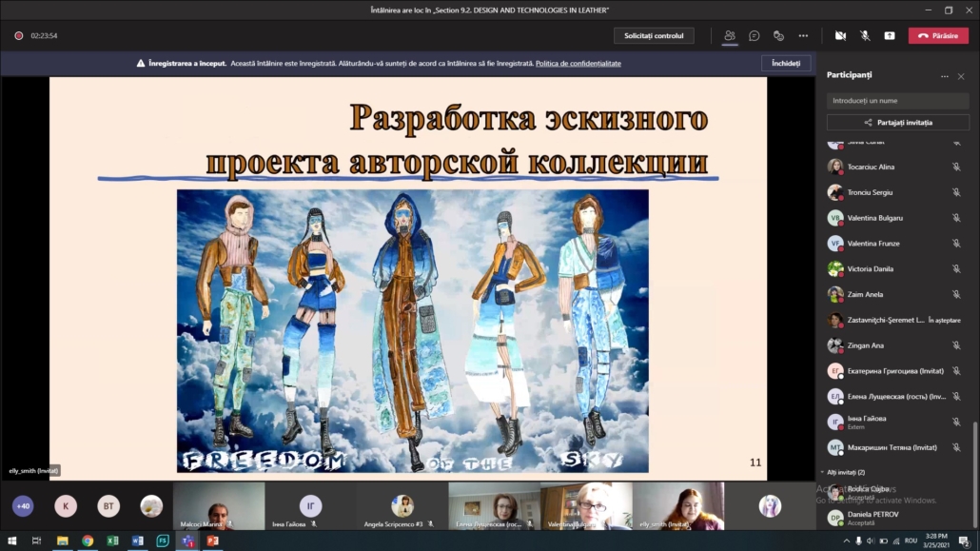Click the BT participant avatar
Screen dimensions: 980x551
click(108, 506)
